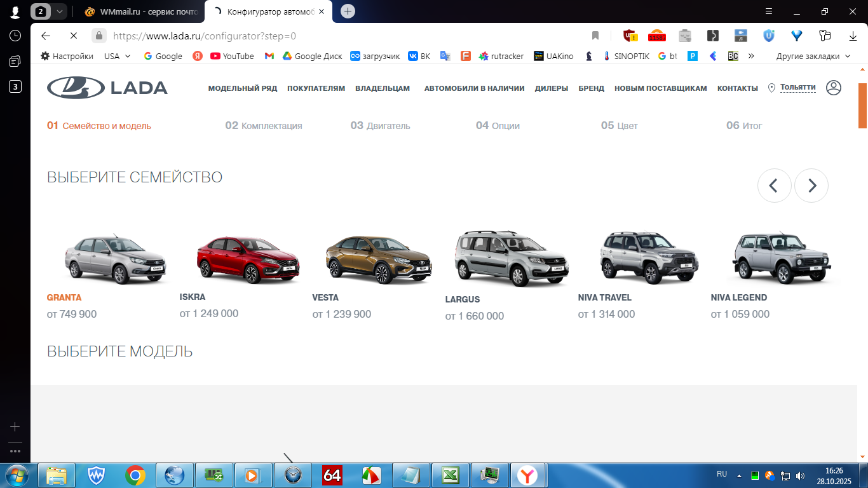Select the Iskra car image
This screenshot has width=868, height=488.
pos(248,259)
